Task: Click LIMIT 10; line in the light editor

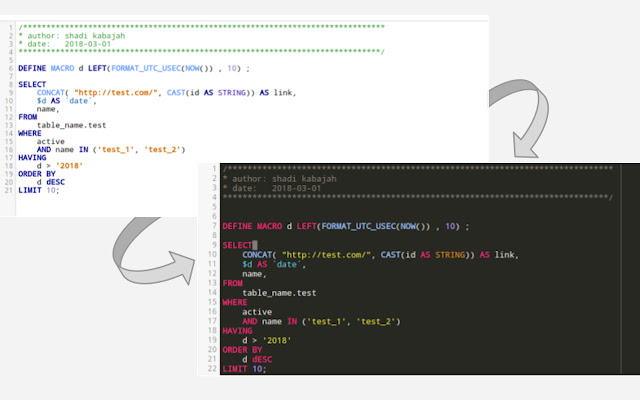Action: click(39, 190)
